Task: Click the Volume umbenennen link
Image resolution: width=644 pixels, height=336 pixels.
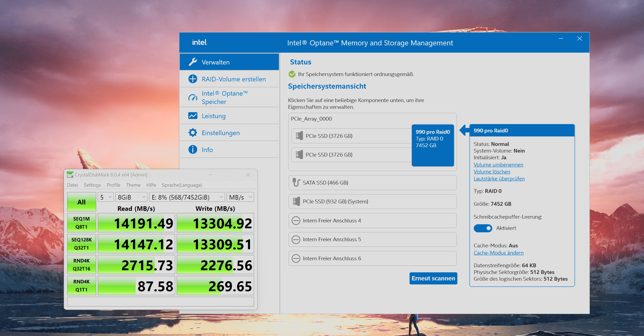Action: pyautogui.click(x=498, y=165)
